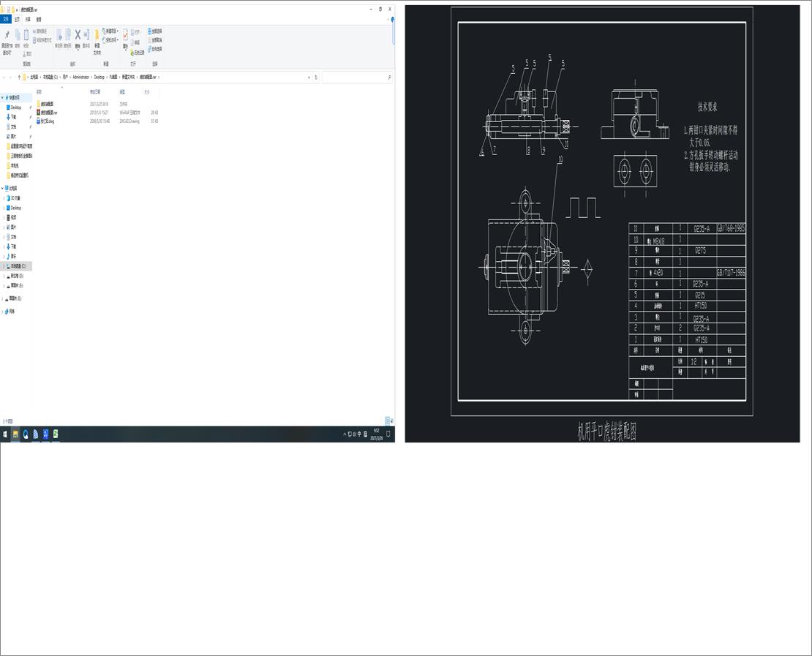Click the Rename icon in the ribbon
Viewport: 812px width, 656px height.
[x=86, y=34]
